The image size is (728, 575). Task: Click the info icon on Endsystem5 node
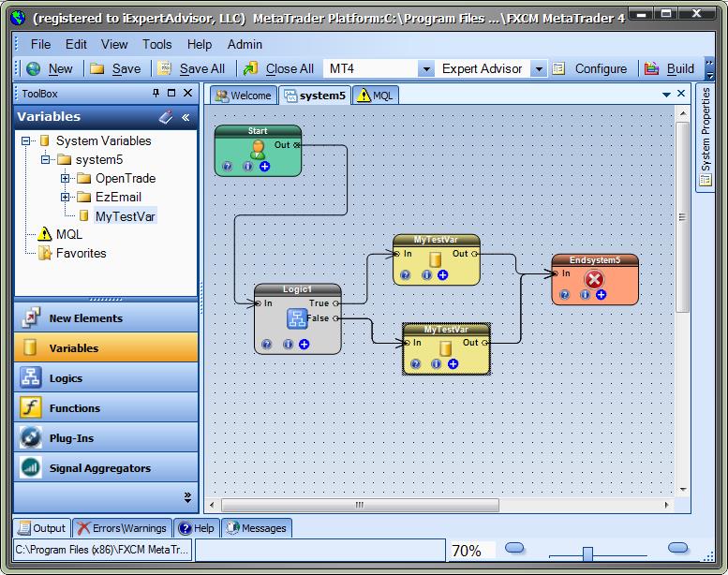pos(585,294)
